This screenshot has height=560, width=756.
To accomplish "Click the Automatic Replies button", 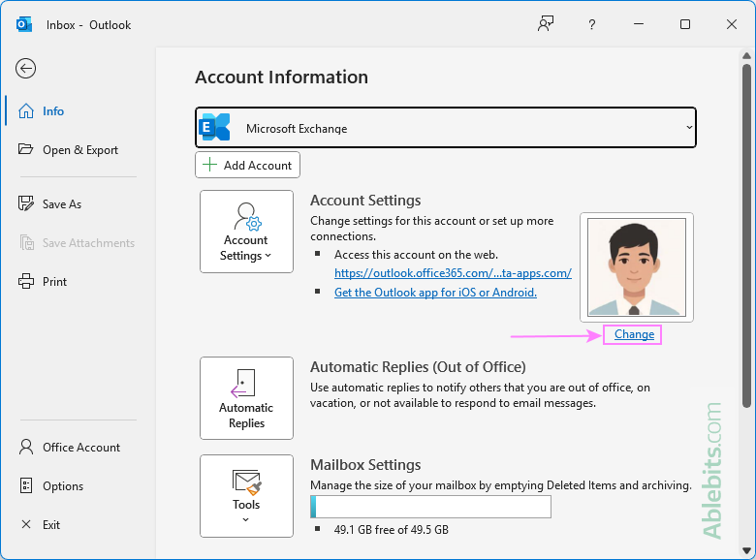I will (x=246, y=398).
